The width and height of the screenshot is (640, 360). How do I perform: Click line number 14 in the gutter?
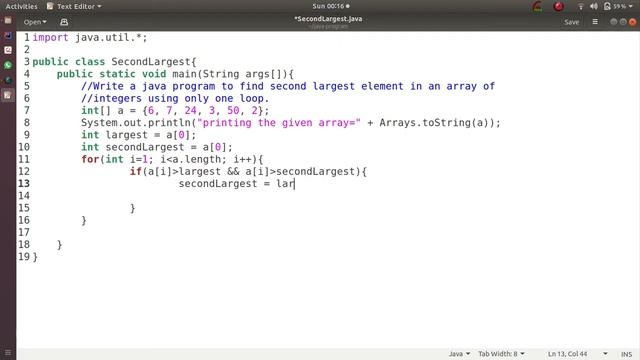(x=24, y=196)
